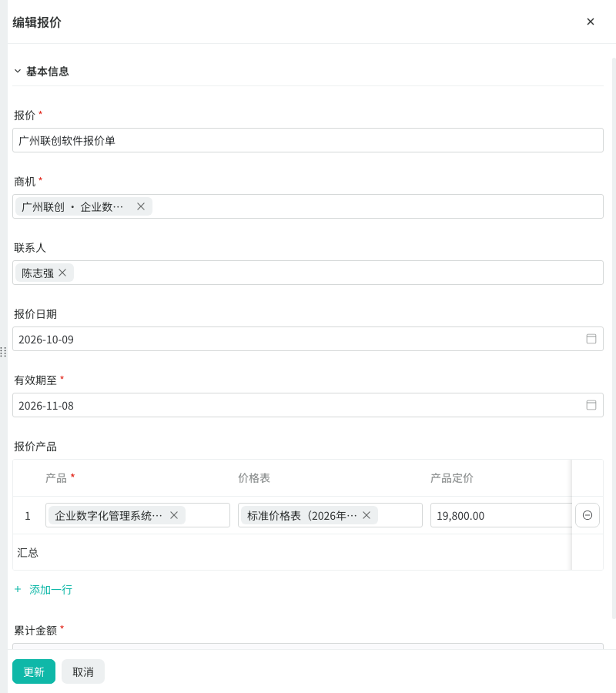
Task: Remove the 企业数字化管理系统 product tag
Action: coord(174,515)
